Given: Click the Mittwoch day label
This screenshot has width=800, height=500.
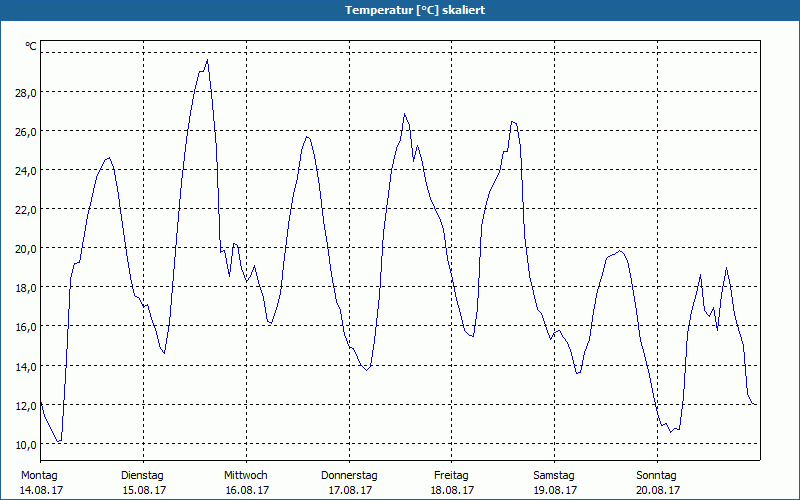Looking at the screenshot, I should point(245,476).
